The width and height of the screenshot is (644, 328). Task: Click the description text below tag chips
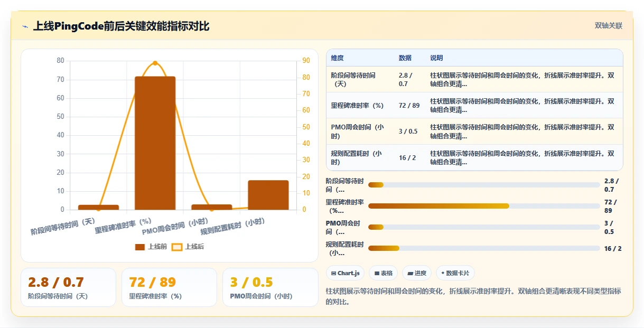[x=473, y=297]
